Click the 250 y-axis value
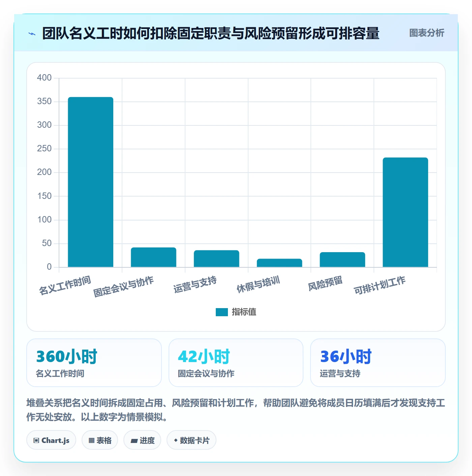Screen dimensions: 472x476 [44, 149]
